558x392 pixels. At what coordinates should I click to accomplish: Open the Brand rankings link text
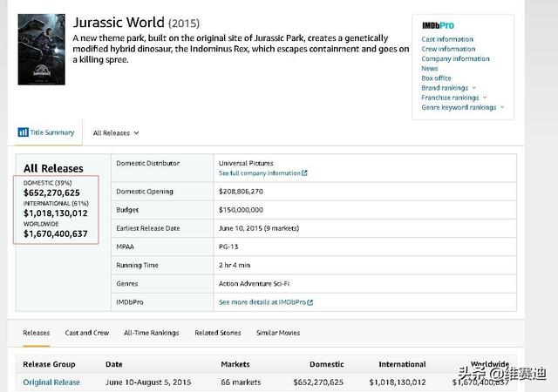[445, 88]
